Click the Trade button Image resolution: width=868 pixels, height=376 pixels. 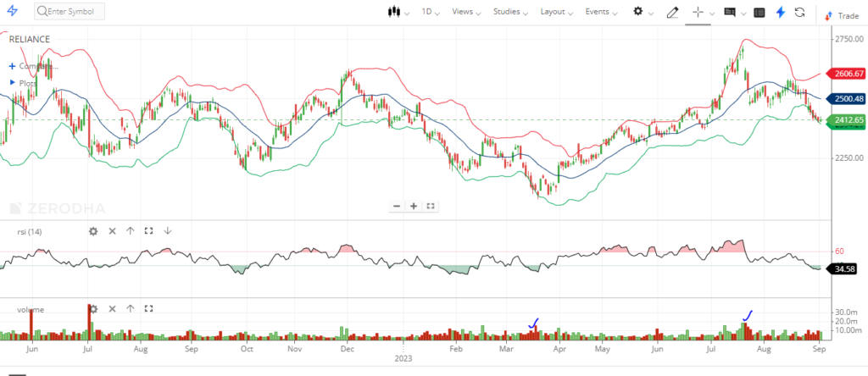[x=842, y=15]
